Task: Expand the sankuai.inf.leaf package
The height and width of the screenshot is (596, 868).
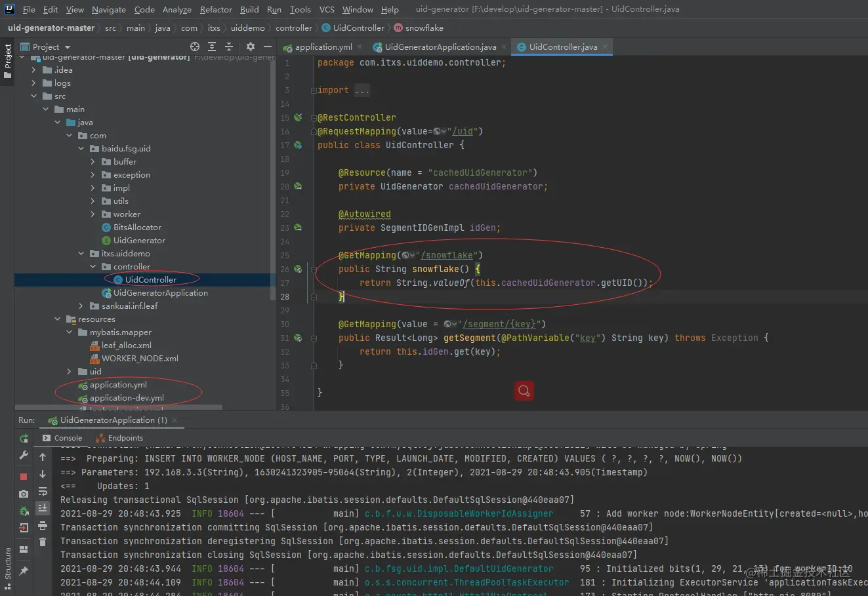Action: pyautogui.click(x=81, y=306)
